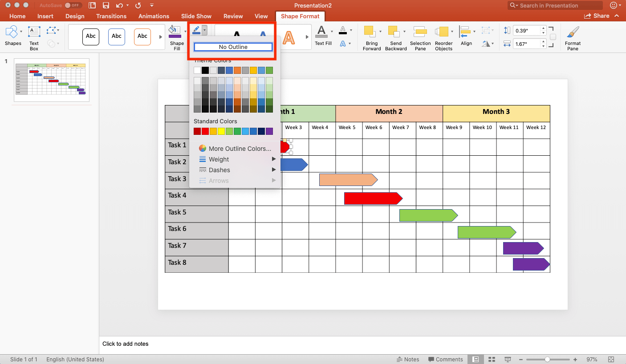The image size is (626, 364).
Task: Switch to the Transitions tab
Action: [111, 16]
